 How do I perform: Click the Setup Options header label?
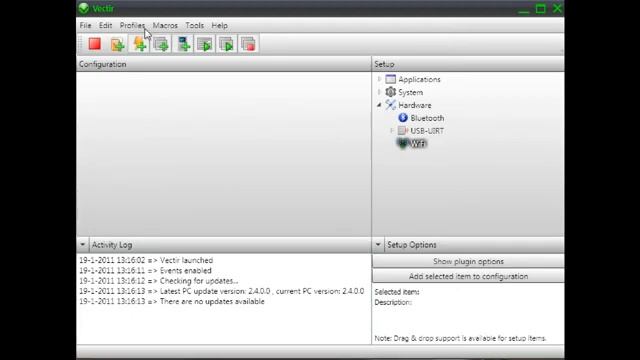click(411, 244)
